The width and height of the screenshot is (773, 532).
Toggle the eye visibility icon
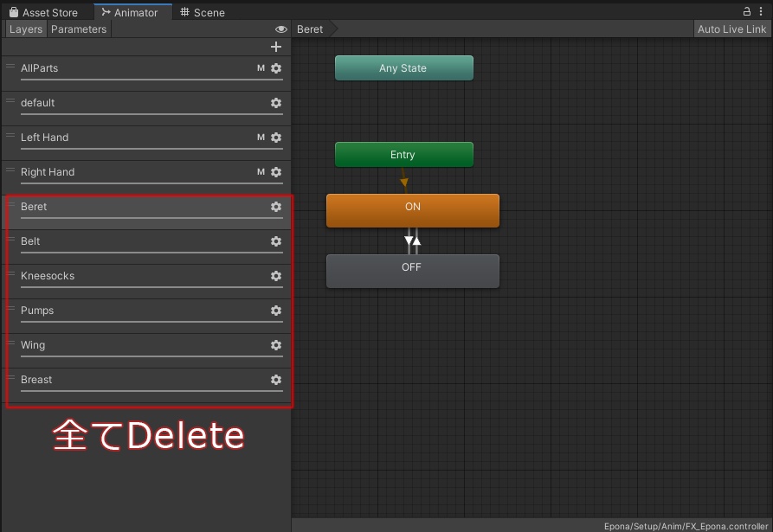pyautogui.click(x=281, y=29)
